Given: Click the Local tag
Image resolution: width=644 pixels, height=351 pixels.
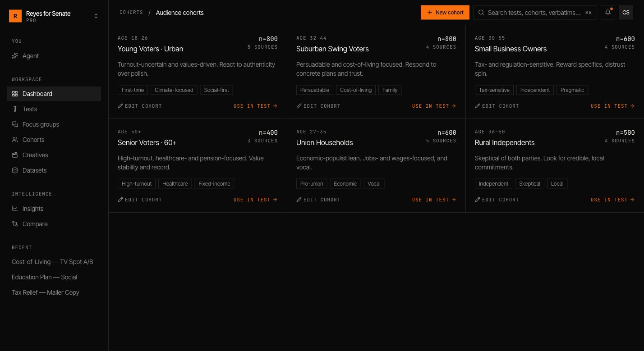Looking at the screenshot, I should pyautogui.click(x=557, y=184).
